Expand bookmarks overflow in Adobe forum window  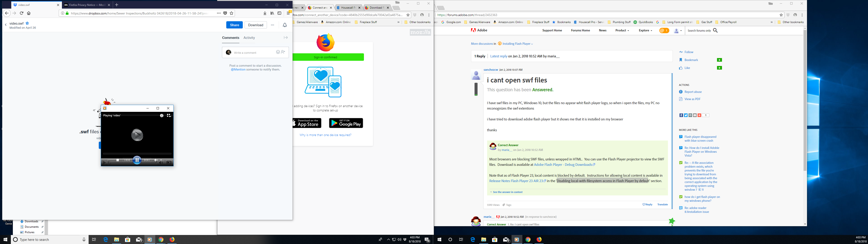pos(771,22)
